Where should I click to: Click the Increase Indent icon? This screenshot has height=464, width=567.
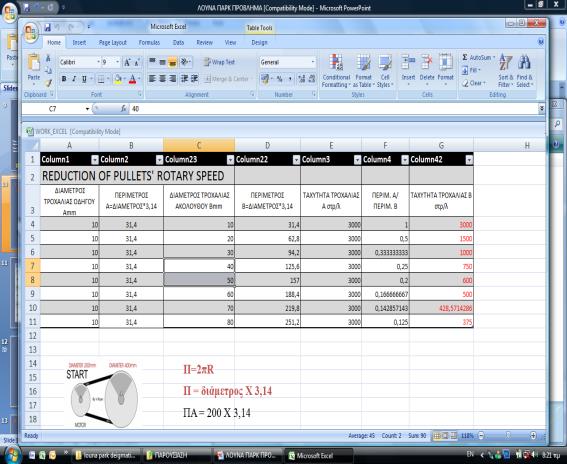tap(195, 78)
